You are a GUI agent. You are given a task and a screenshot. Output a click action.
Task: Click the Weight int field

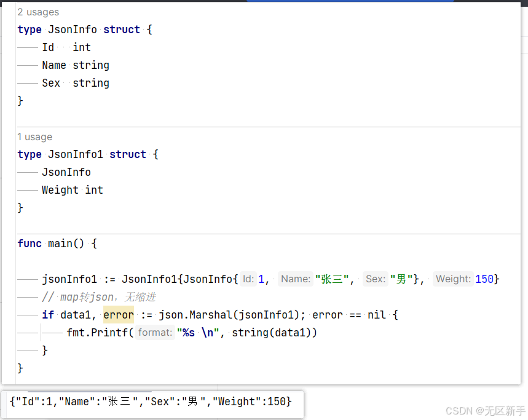73,190
